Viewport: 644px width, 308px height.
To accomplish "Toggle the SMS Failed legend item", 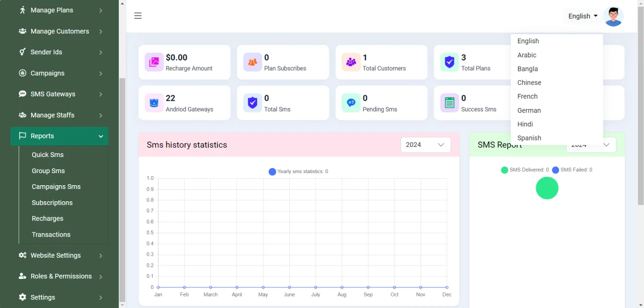I will (572, 170).
